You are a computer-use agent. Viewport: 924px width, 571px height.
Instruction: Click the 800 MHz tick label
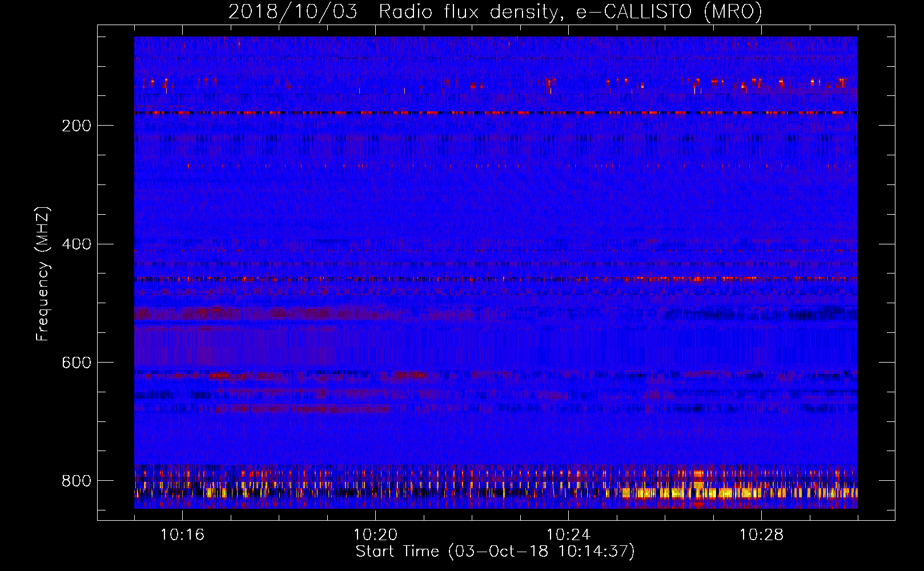[x=77, y=481]
